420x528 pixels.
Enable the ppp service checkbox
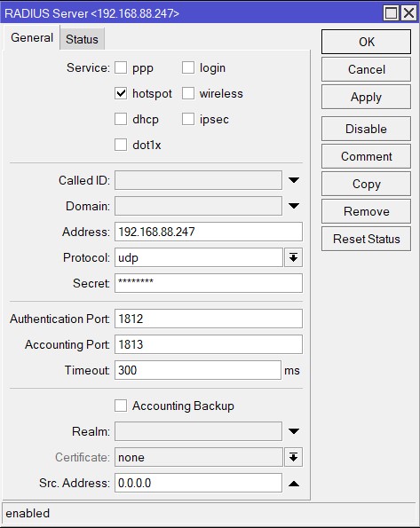coord(121,67)
